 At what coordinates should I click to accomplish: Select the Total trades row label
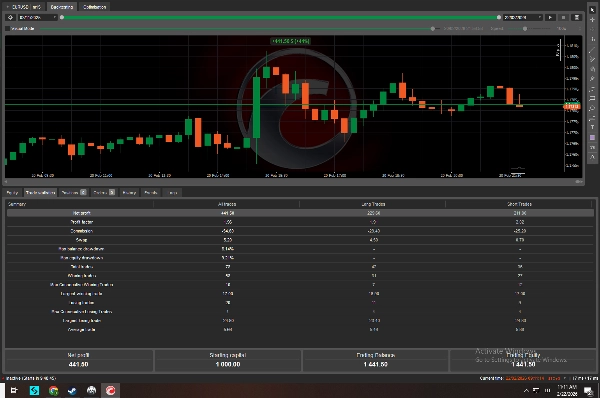(82, 267)
